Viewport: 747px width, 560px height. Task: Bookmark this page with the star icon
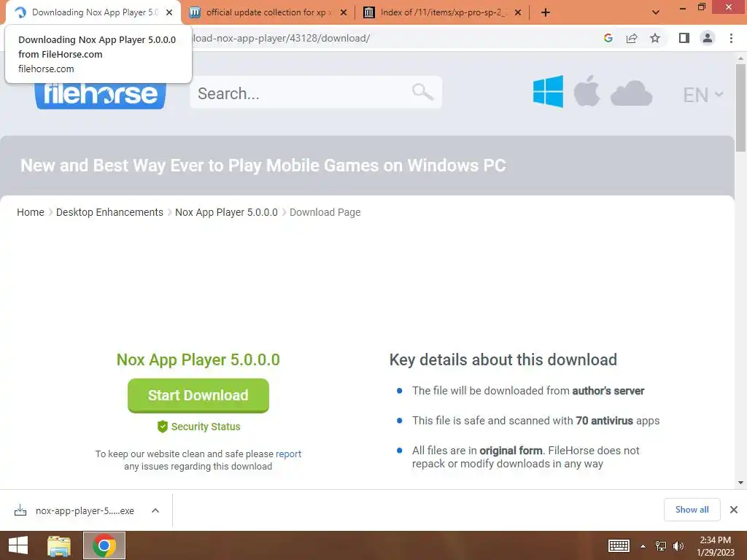pos(655,38)
